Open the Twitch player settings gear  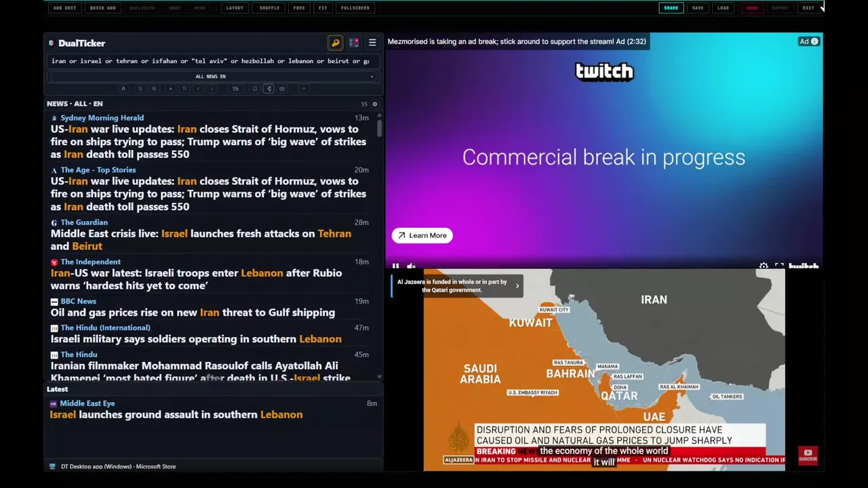(764, 266)
